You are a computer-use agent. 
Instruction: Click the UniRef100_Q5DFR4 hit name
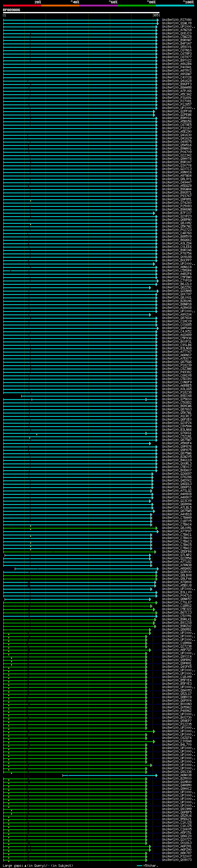[x=177, y=552]
